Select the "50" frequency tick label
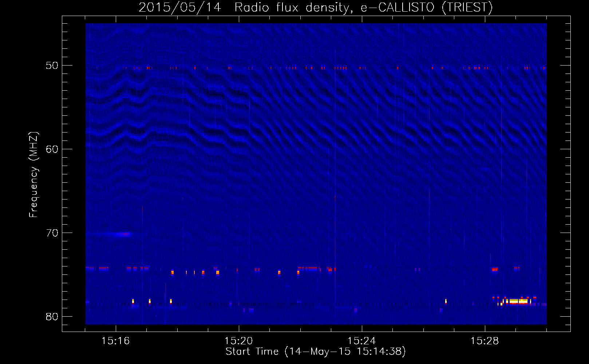The width and height of the screenshot is (589, 364). tap(52, 66)
